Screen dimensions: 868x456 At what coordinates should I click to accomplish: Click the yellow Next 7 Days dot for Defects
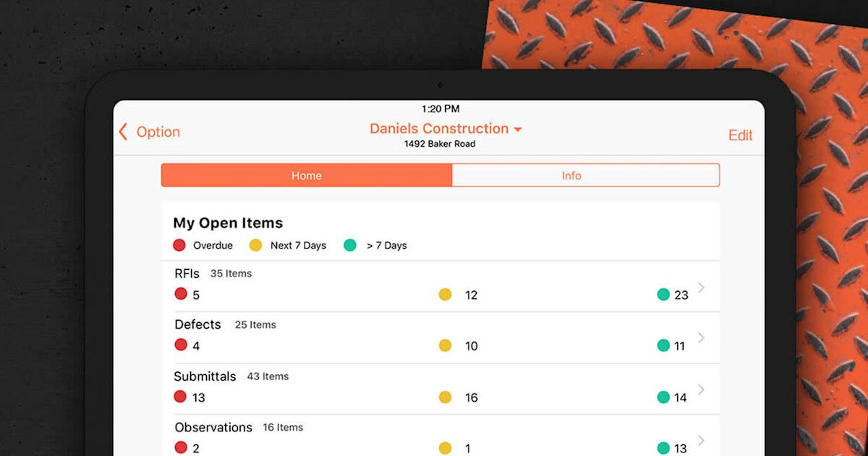(446, 345)
